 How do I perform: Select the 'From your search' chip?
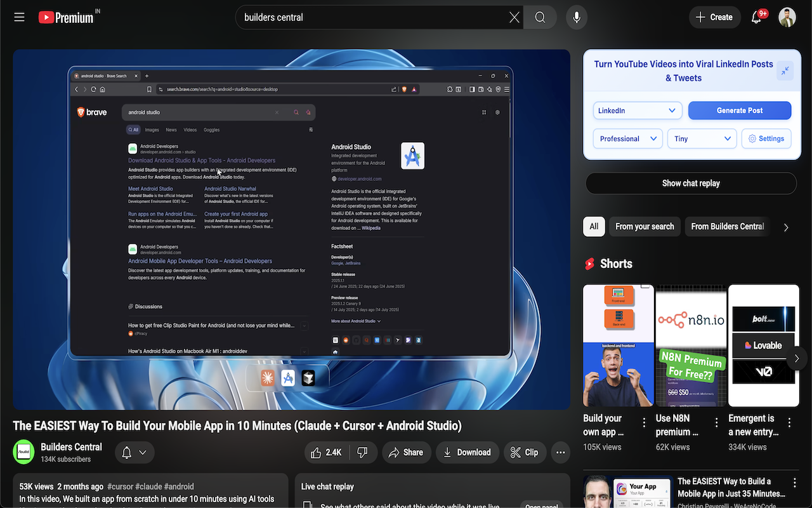point(645,227)
